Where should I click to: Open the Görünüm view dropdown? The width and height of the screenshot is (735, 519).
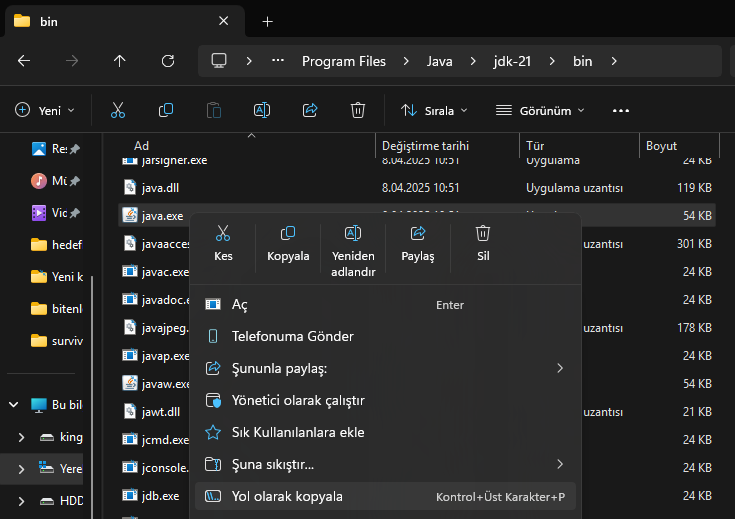(540, 111)
